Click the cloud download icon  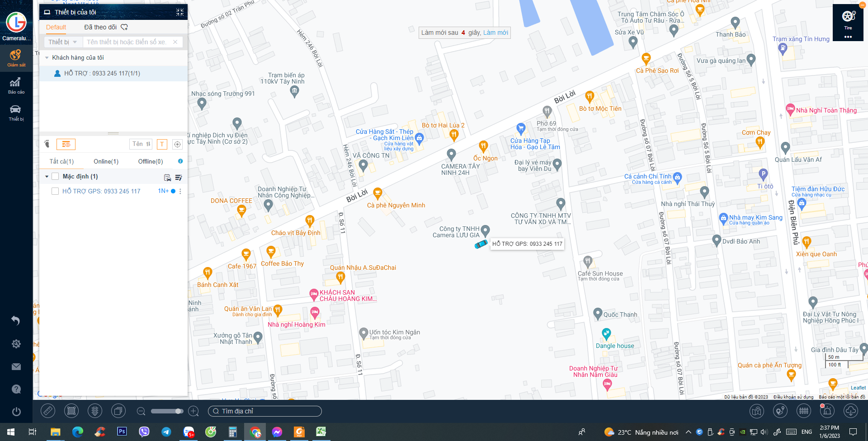(x=851, y=411)
